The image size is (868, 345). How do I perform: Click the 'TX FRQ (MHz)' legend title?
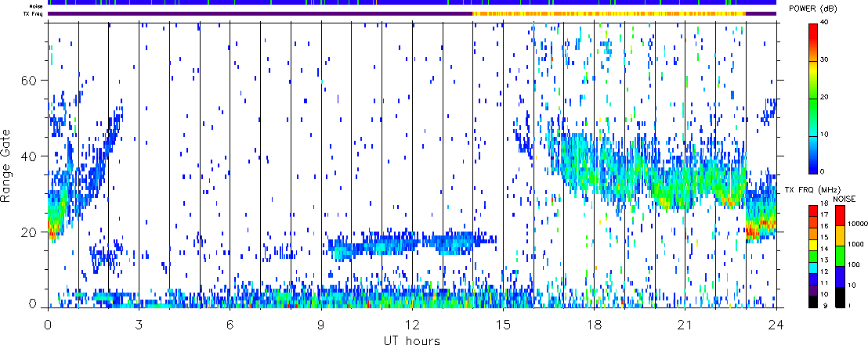pyautogui.click(x=812, y=190)
